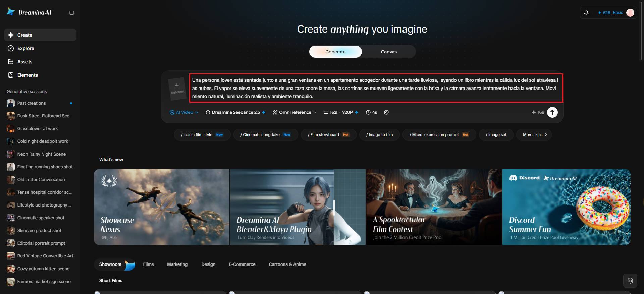Open the AI Video type dropdown
The height and width of the screenshot is (294, 644).
(184, 112)
